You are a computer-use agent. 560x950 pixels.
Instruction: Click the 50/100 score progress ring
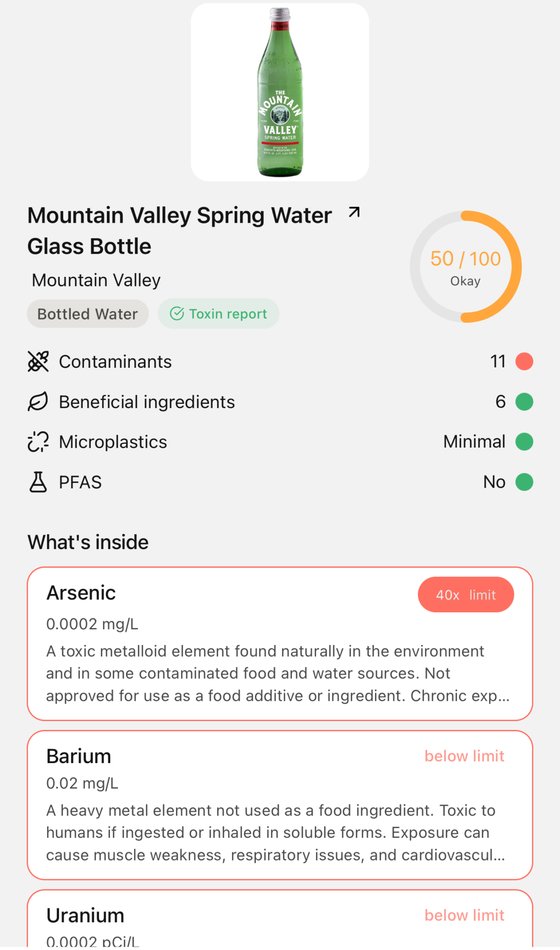click(465, 266)
